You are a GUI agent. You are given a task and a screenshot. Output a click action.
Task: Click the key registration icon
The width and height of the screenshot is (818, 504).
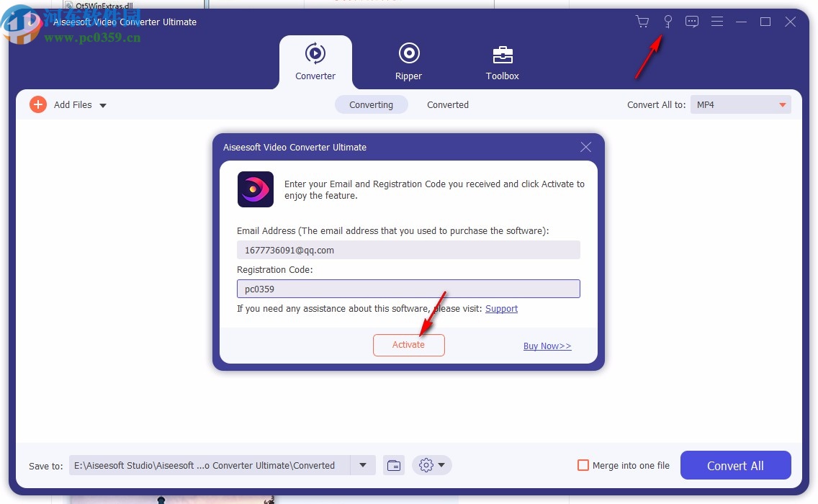tap(668, 22)
